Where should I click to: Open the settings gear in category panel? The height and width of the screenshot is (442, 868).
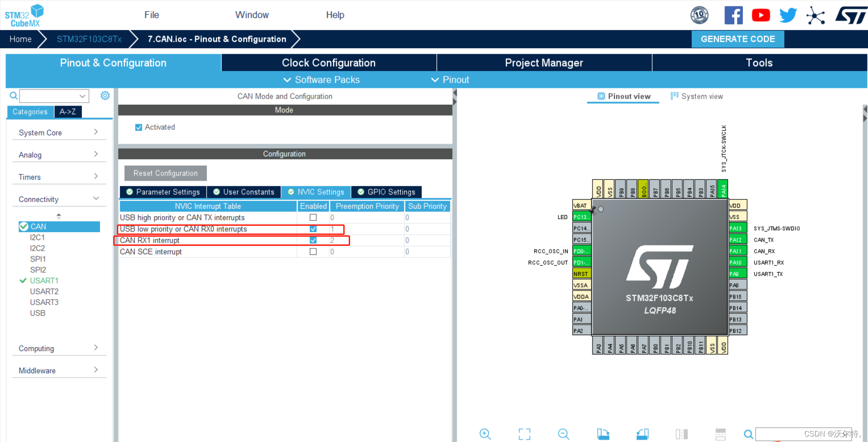pos(105,96)
